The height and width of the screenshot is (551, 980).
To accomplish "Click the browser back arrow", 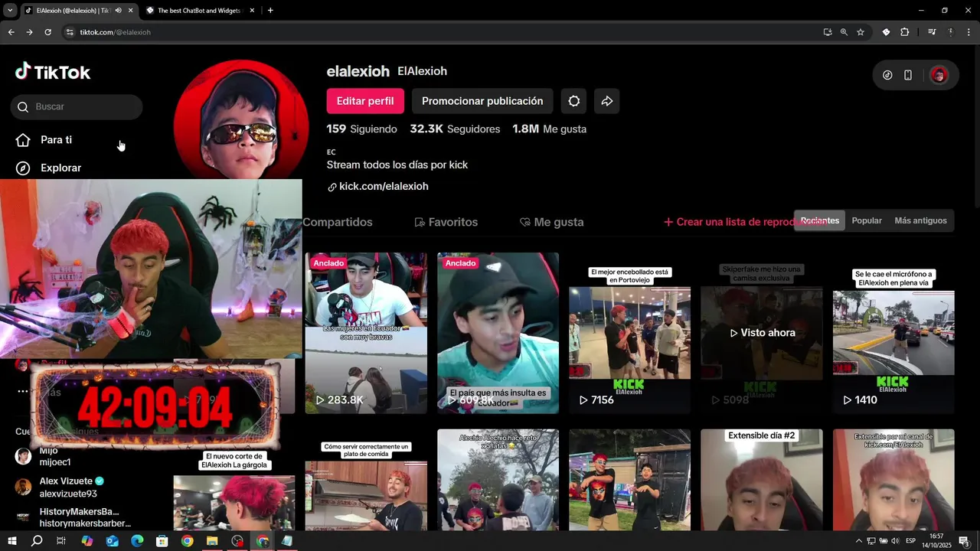I will click(x=11, y=32).
